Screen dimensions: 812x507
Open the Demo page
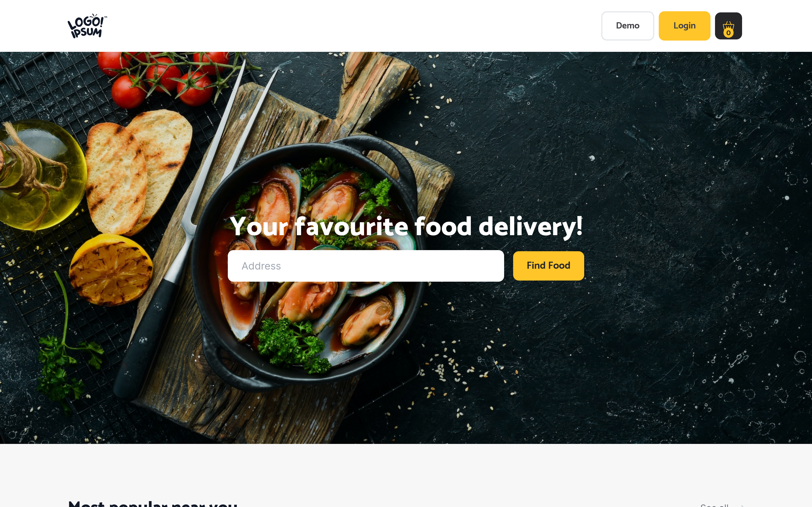(x=627, y=26)
